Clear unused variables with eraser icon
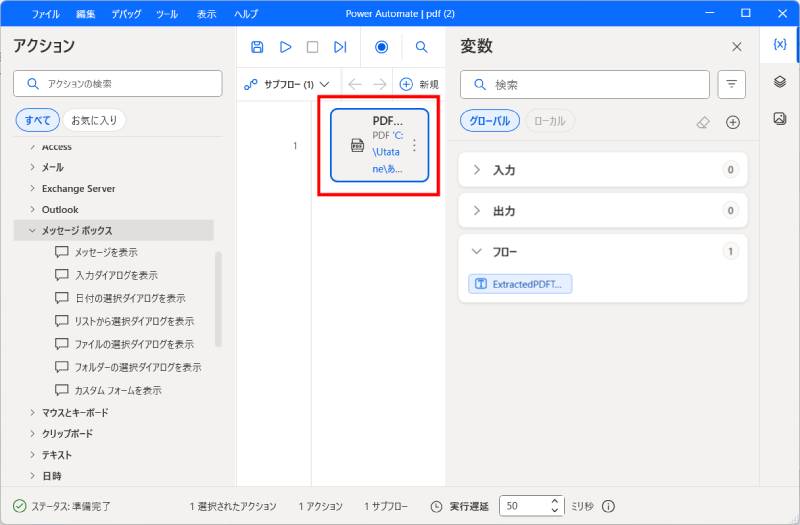800x525 pixels. click(x=703, y=122)
